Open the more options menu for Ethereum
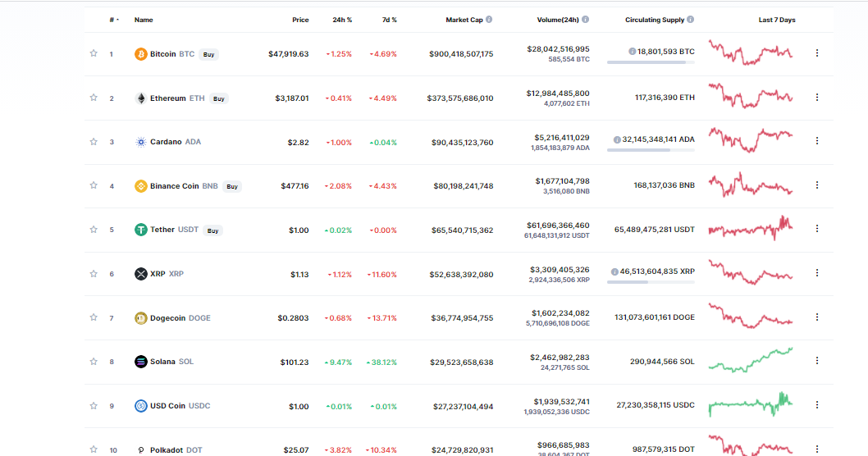This screenshot has width=868, height=456. [817, 98]
